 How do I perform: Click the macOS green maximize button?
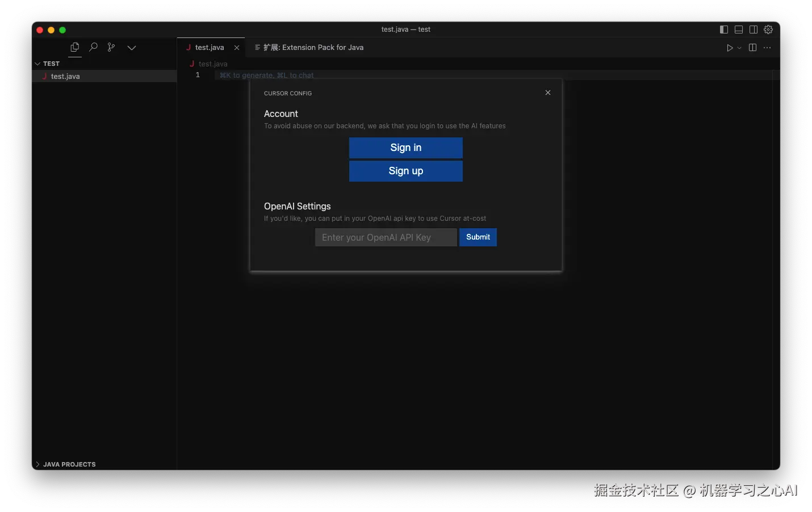(x=62, y=30)
